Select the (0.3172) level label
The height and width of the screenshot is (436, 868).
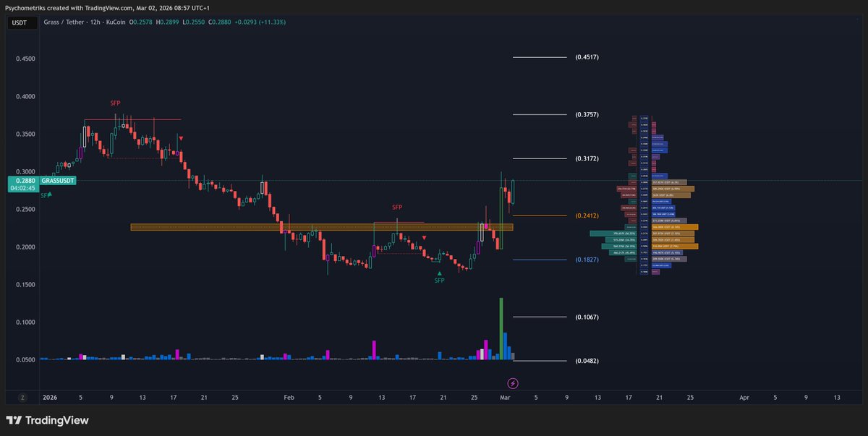[x=587, y=158]
